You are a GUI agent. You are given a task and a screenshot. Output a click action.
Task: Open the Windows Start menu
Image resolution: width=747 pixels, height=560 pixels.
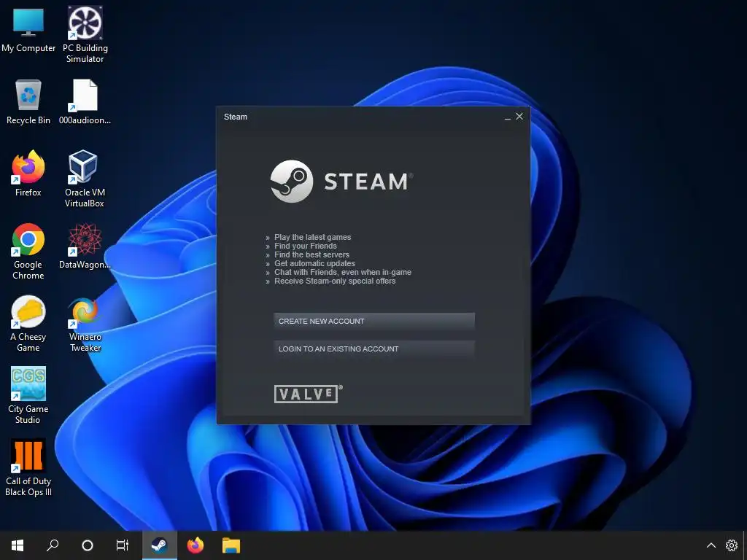tap(18, 545)
